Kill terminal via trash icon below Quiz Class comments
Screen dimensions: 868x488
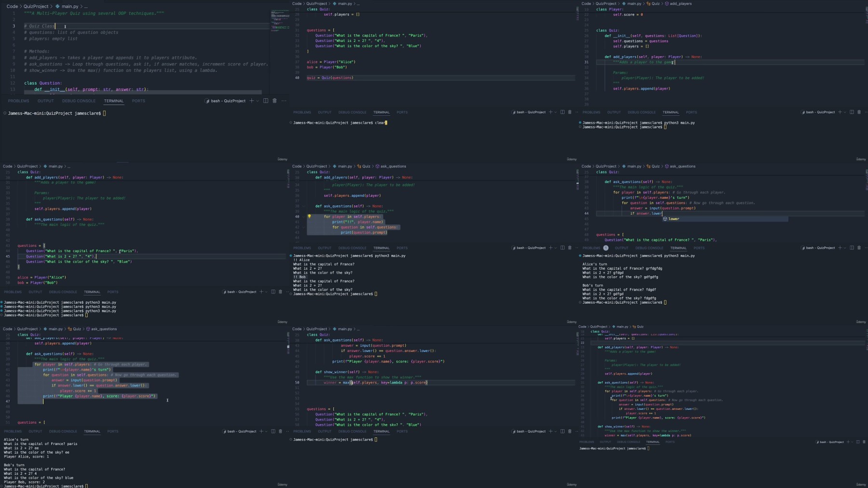[x=275, y=101]
